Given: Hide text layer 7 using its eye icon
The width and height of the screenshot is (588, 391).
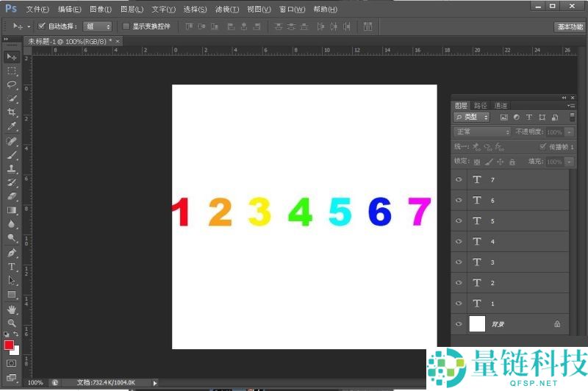Looking at the screenshot, I should pos(459,179).
